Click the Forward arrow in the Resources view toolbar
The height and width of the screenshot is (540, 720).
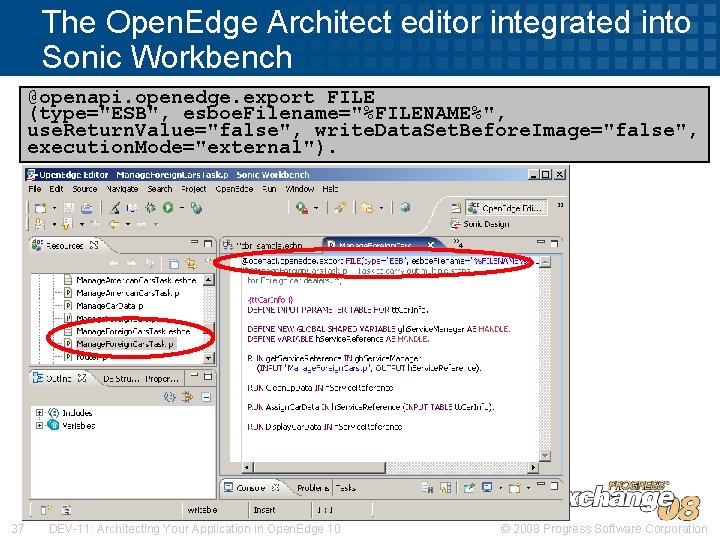point(131,264)
